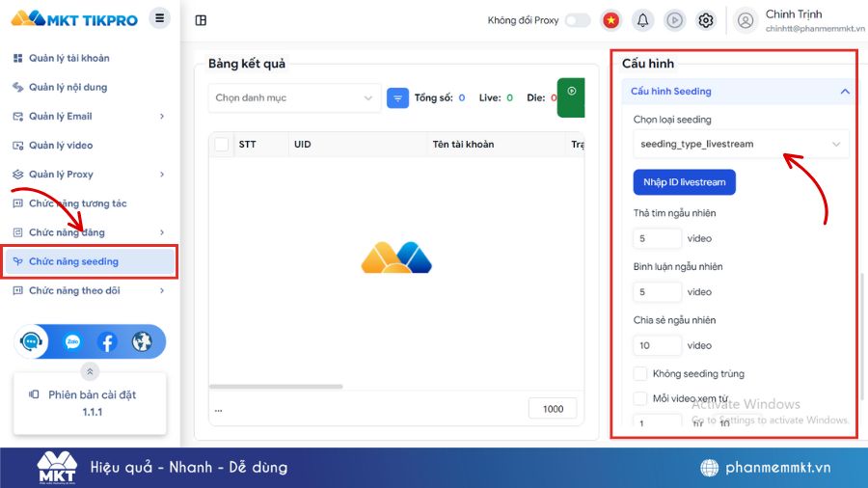Open the Facebook icon
This screenshot has height=488, width=868.
107,342
